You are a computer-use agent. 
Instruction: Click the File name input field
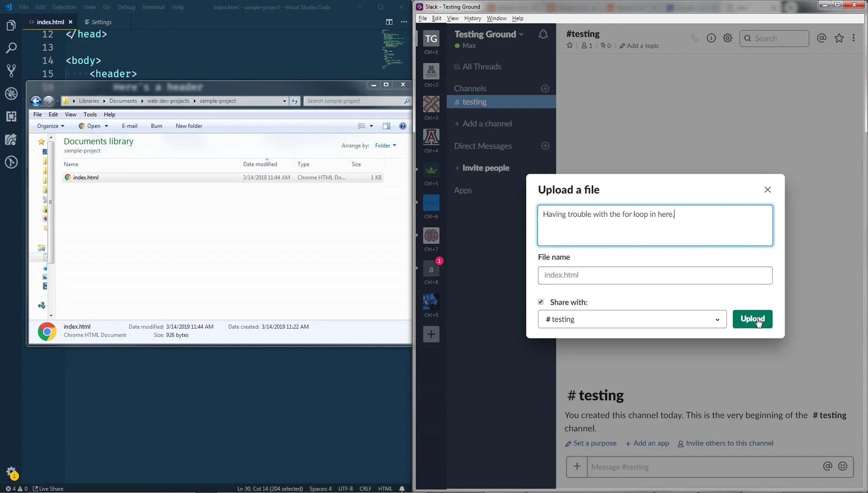click(655, 275)
